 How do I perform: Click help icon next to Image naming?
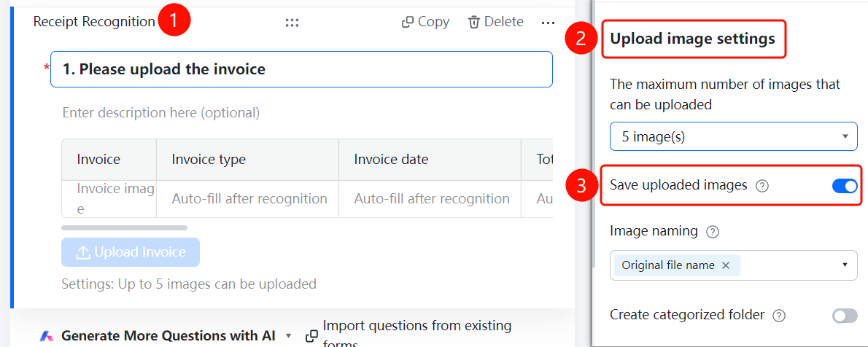(713, 232)
